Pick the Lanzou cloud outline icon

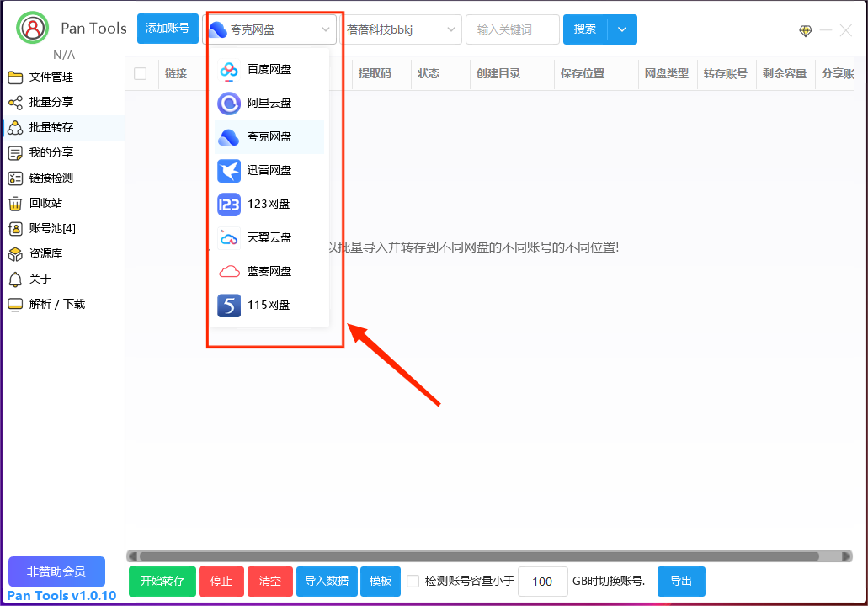pyautogui.click(x=229, y=271)
